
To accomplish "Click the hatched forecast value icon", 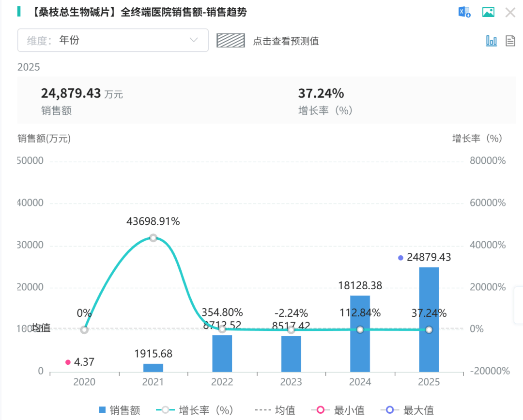I will click(231, 41).
